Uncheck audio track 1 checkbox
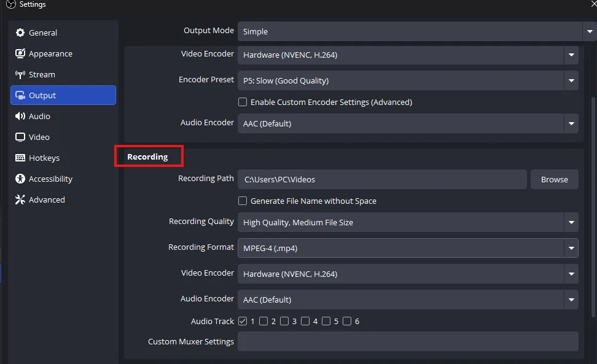 pos(243,321)
